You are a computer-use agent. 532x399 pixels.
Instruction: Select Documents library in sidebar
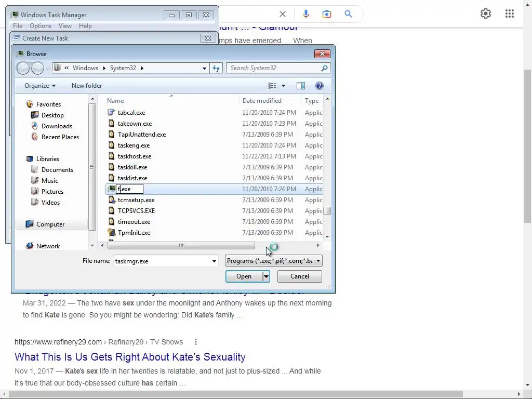tap(57, 170)
